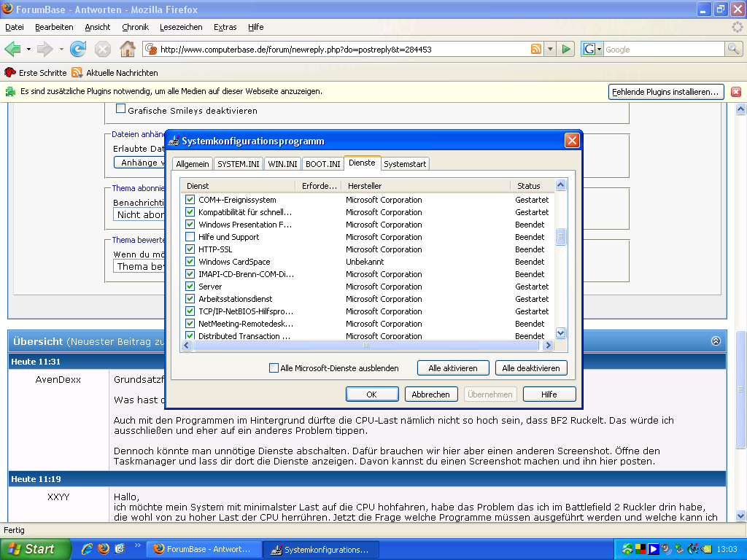Open the Chronik menu
Screen dimensions: 747x560
tap(135, 27)
